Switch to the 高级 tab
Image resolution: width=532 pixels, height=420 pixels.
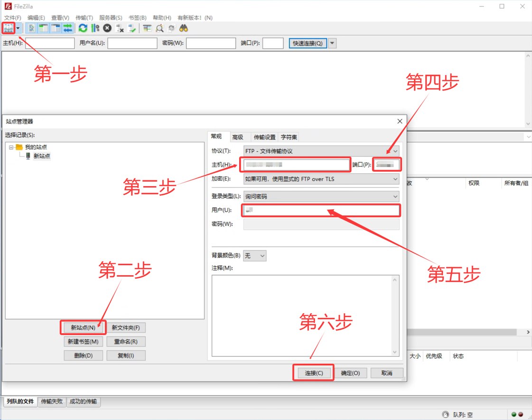point(237,137)
